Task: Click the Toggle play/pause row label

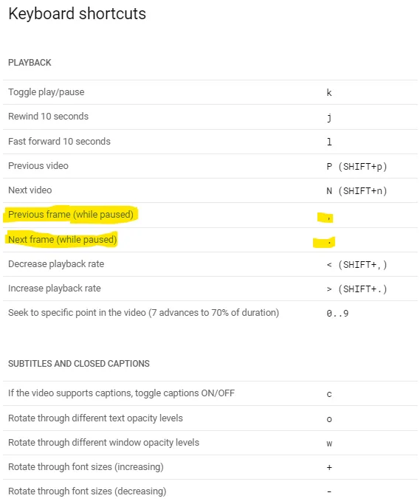Action: coord(47,92)
